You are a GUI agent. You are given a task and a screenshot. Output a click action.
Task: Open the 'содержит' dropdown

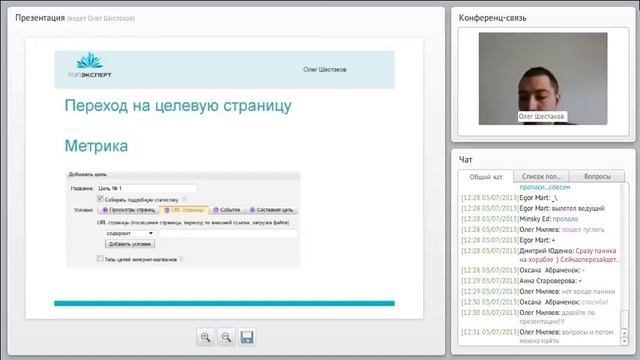tap(129, 233)
